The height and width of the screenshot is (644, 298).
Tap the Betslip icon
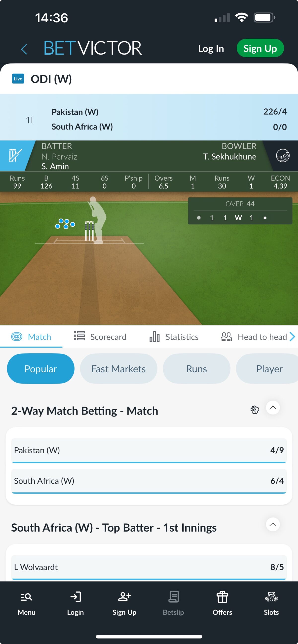[173, 597]
